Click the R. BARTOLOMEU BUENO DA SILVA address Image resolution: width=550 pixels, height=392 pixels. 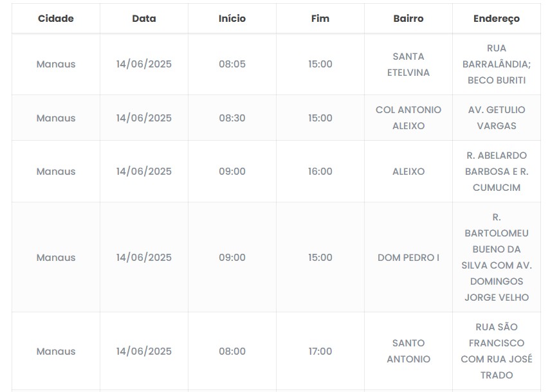(497, 258)
